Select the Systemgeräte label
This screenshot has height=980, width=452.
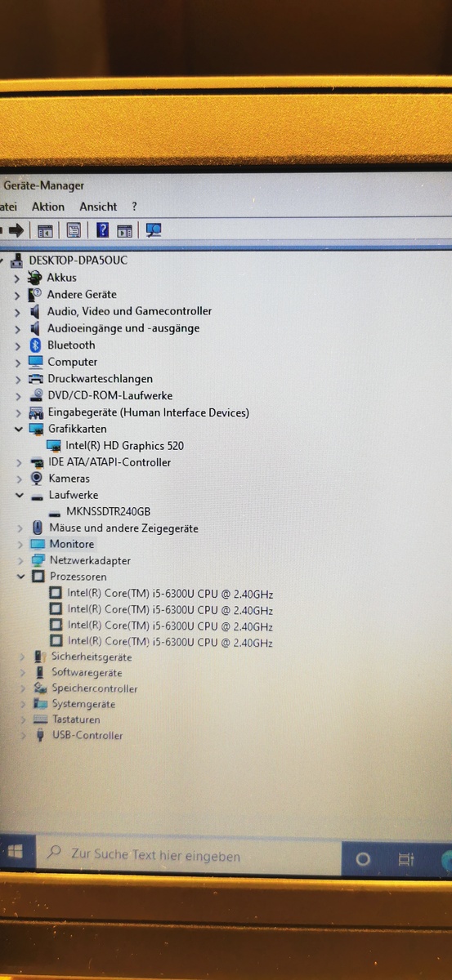[x=84, y=704]
